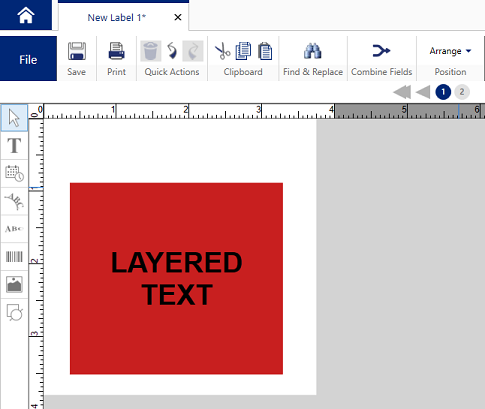Insert a Date and Time object

pyautogui.click(x=14, y=173)
